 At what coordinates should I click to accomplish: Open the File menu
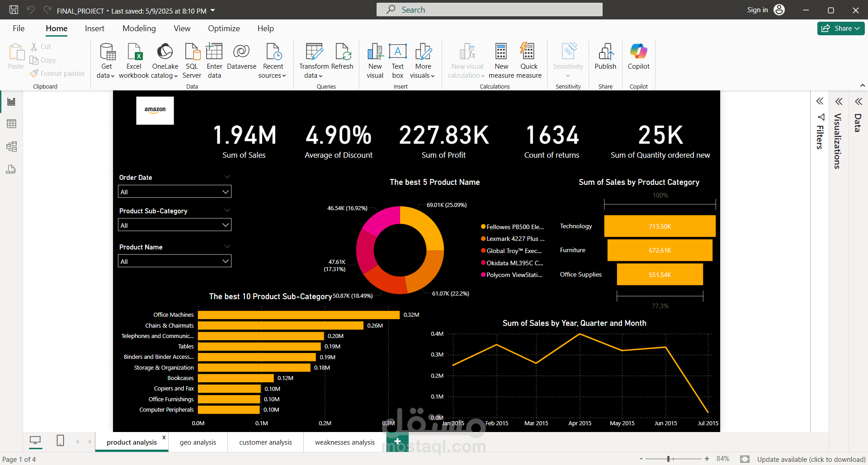click(x=19, y=28)
